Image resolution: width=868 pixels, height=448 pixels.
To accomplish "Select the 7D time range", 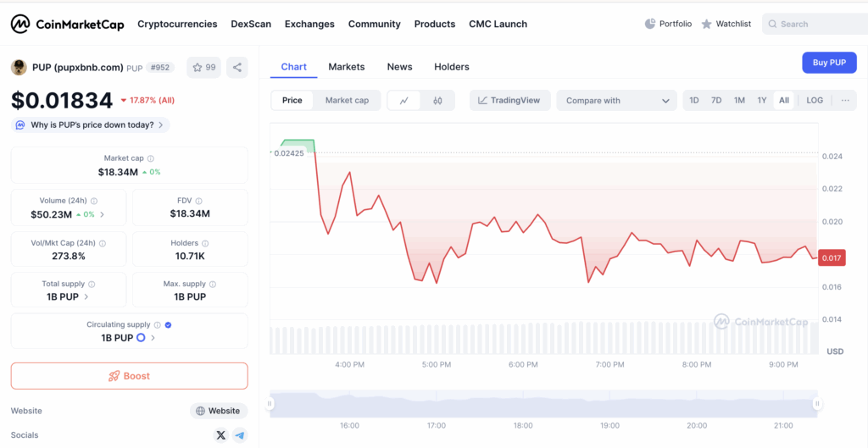I will [x=716, y=101].
